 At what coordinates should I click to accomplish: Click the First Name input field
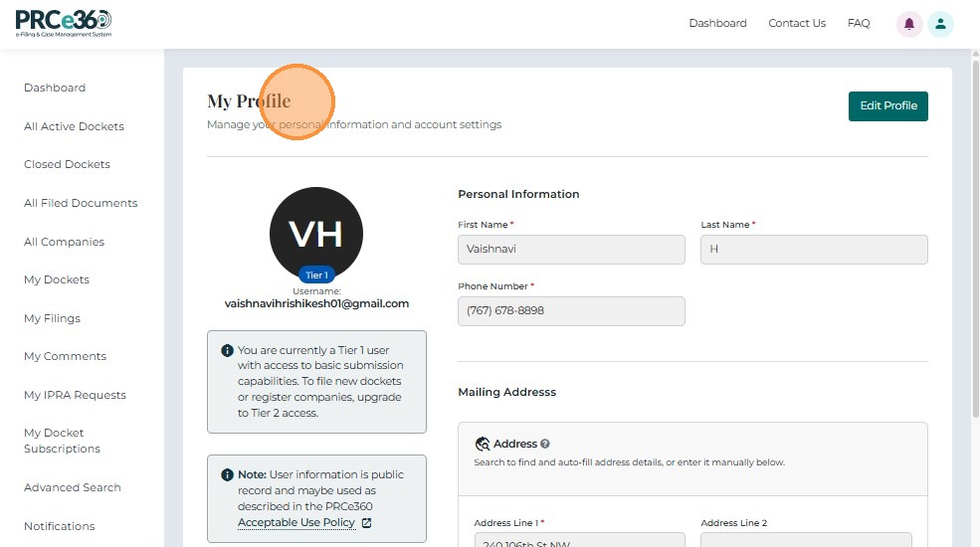click(571, 250)
